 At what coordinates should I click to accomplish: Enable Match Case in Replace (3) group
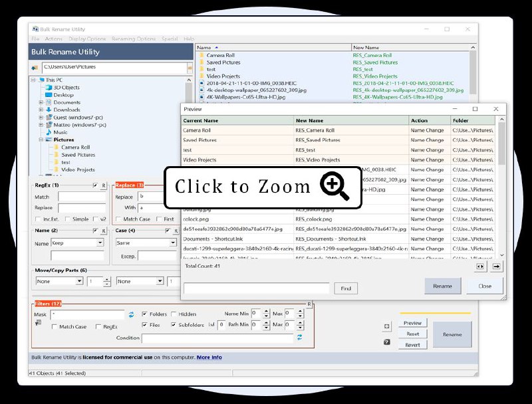click(x=118, y=219)
